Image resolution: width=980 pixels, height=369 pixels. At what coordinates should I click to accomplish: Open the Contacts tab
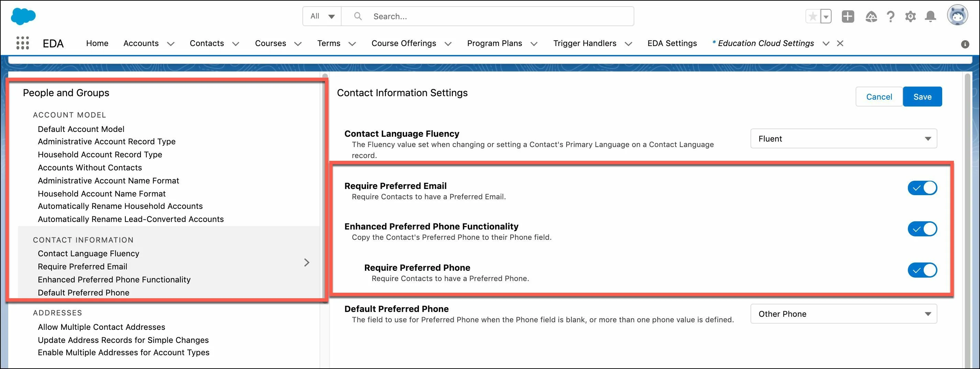(207, 43)
